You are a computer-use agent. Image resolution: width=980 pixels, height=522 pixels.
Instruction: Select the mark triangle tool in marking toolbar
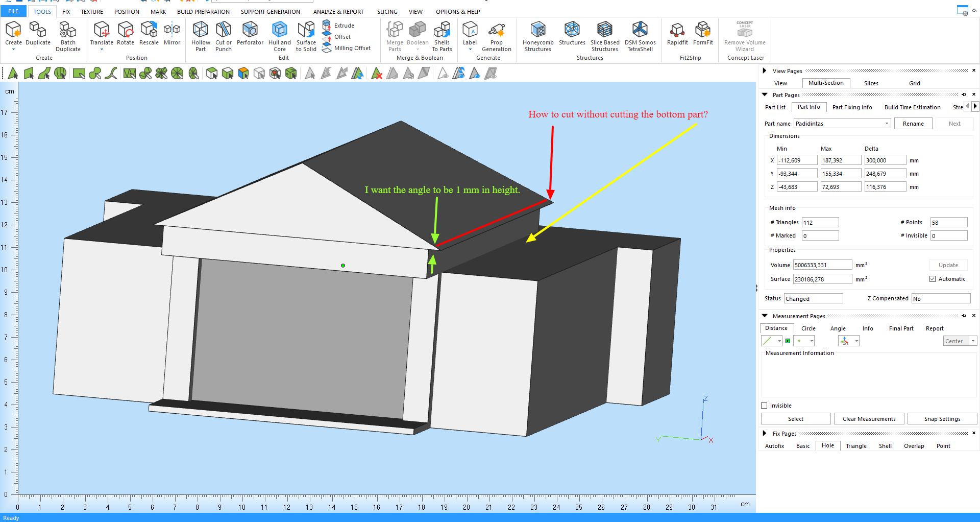[x=13, y=74]
